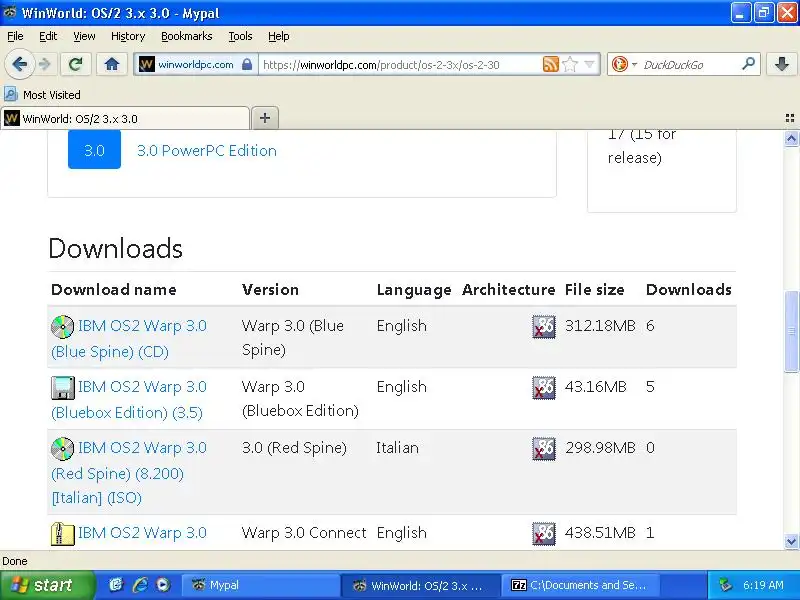This screenshot has width=800, height=600.
Task: Go back with the browser back arrow
Action: [19, 64]
